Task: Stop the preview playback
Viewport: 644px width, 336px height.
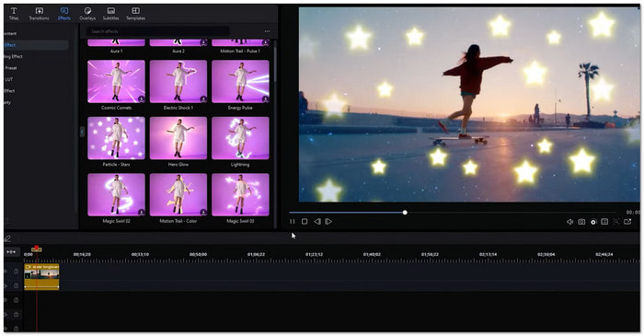Action: [305, 222]
